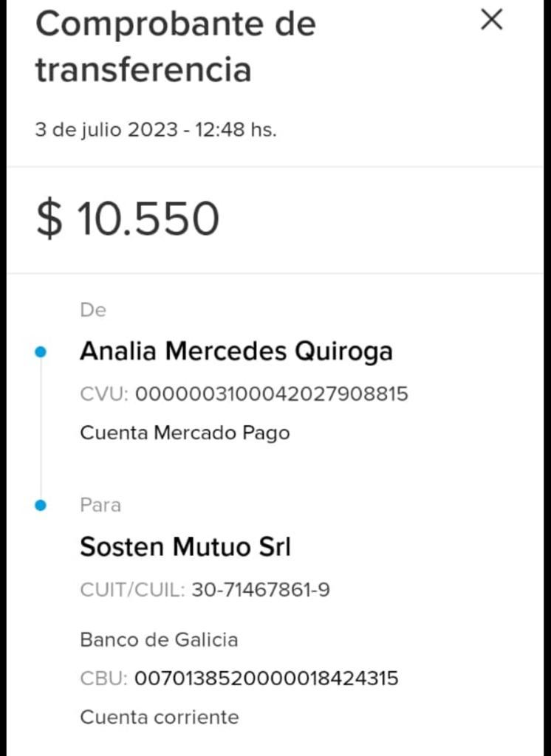551x756 pixels.
Task: Select recipient name Sosten Mutuo Srl
Action: tap(185, 547)
